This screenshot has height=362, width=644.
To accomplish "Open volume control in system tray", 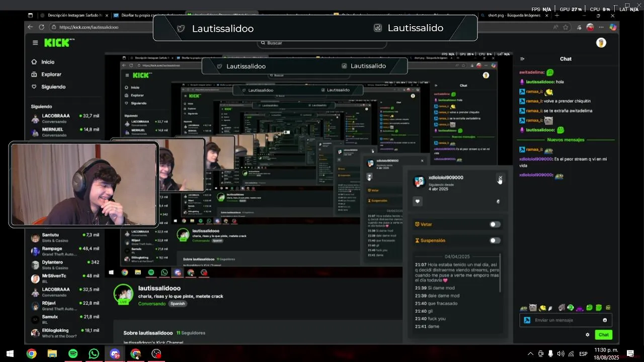I will (560, 353).
